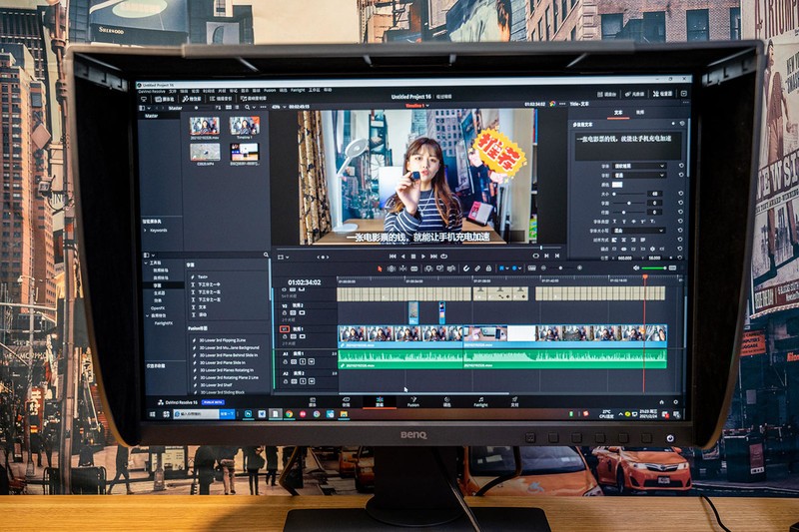This screenshot has height=532, width=799.
Task: Toggle the Media Pool panel button
Action: tap(165, 99)
